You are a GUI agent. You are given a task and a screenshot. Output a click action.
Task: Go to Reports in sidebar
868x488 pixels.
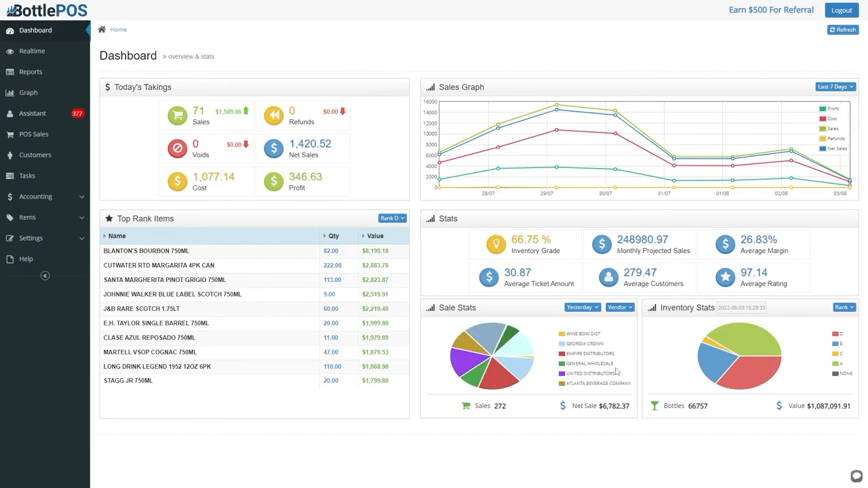click(x=45, y=72)
